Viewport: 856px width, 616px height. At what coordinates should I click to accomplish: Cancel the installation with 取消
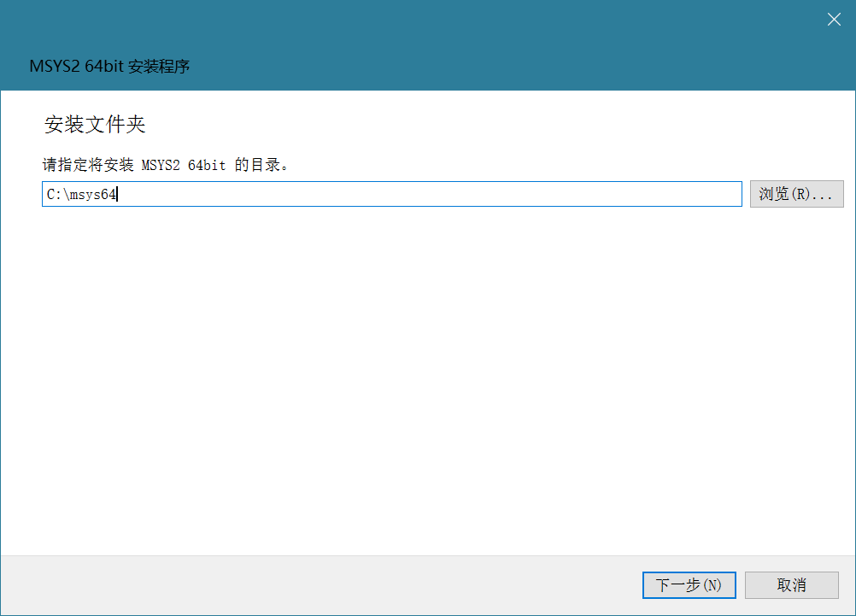[791, 585]
